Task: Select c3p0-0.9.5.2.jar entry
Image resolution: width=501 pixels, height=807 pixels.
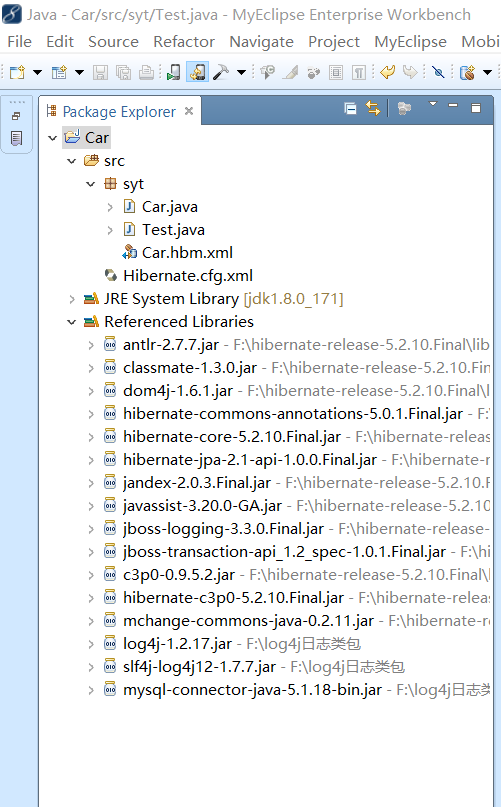Action: click(x=179, y=575)
